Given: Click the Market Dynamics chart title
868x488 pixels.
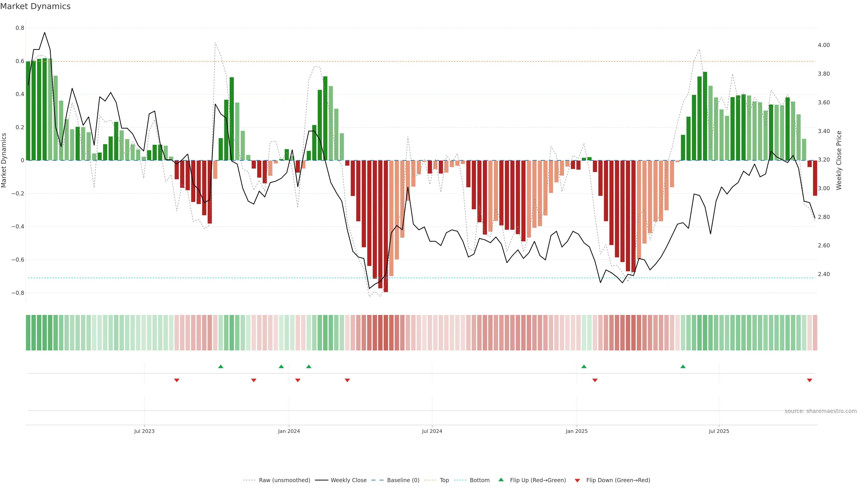Looking at the screenshot, I should 35,6.
